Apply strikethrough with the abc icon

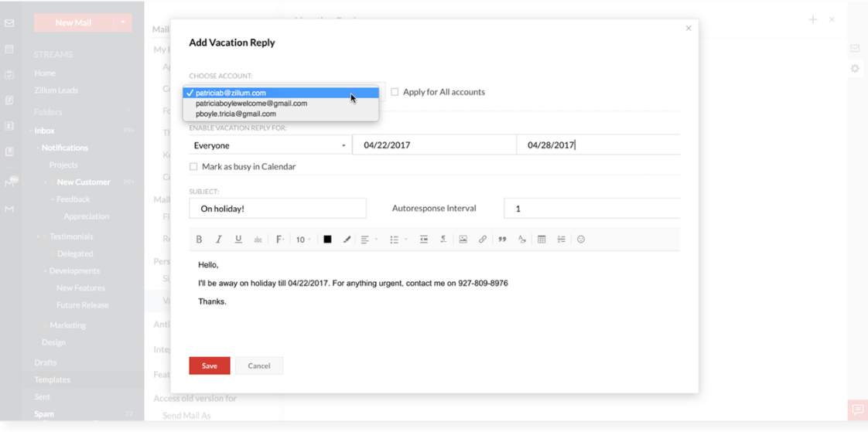(258, 240)
